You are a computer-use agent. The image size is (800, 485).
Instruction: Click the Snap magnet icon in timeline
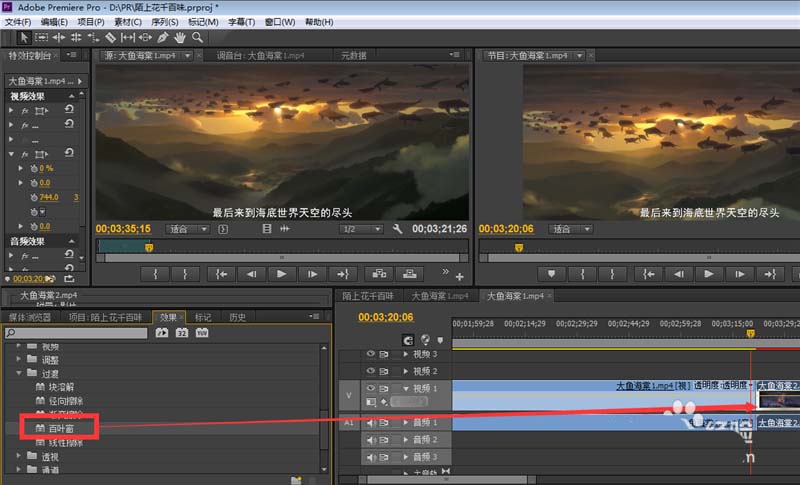tap(410, 339)
